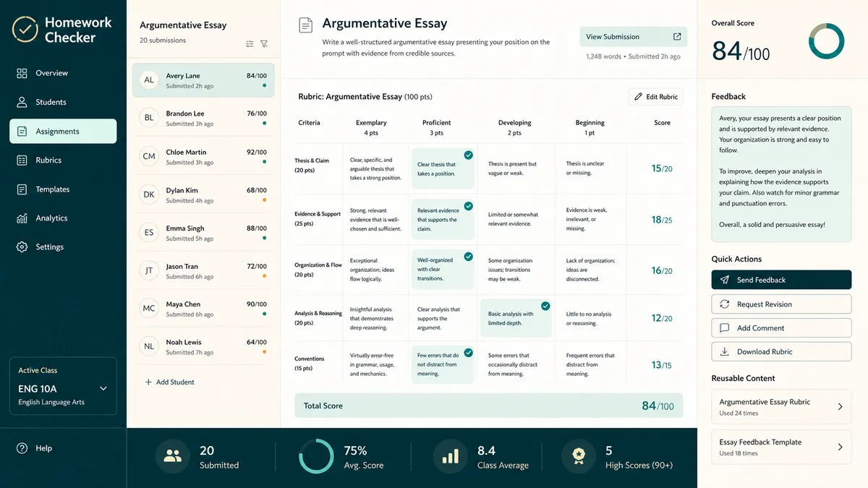
Task: Click the Help question mark icon
Action: click(22, 448)
